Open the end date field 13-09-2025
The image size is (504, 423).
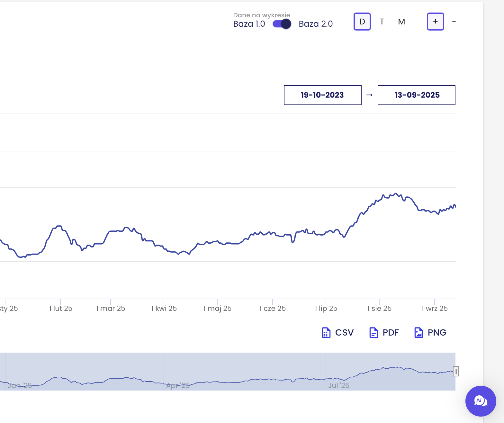(x=416, y=95)
